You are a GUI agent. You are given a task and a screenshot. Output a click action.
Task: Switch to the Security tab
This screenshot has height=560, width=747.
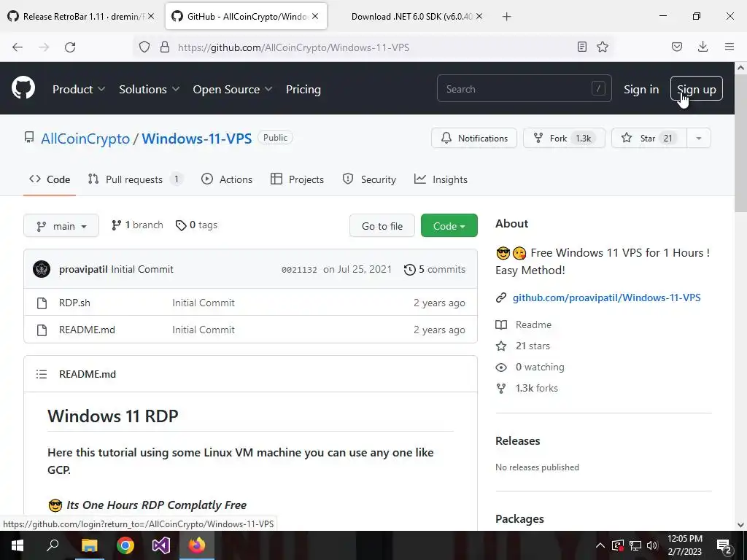tap(369, 179)
